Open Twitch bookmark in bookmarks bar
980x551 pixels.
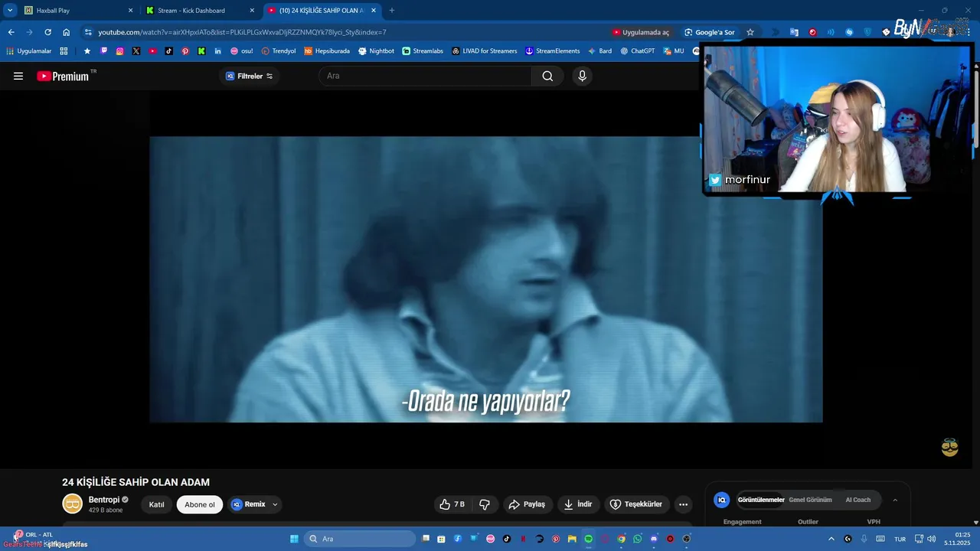pos(104,51)
